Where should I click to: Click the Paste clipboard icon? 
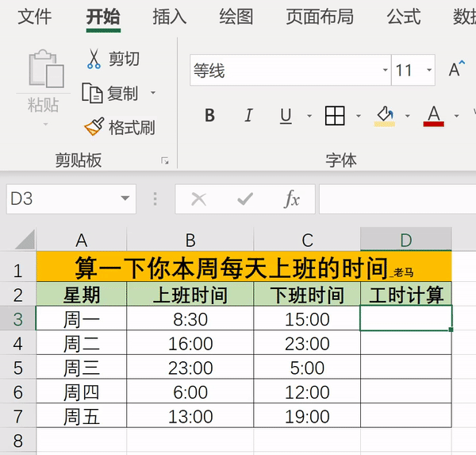pyautogui.click(x=46, y=68)
